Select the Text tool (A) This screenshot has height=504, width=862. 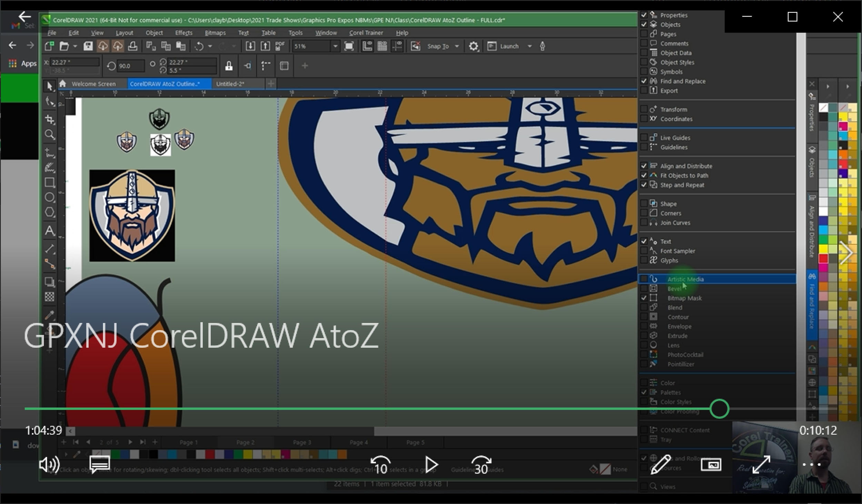coord(50,230)
